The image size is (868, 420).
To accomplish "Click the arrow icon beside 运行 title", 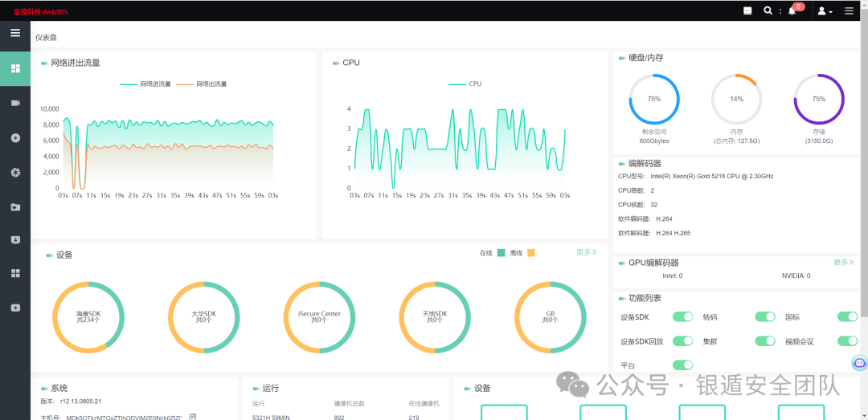I will (256, 389).
